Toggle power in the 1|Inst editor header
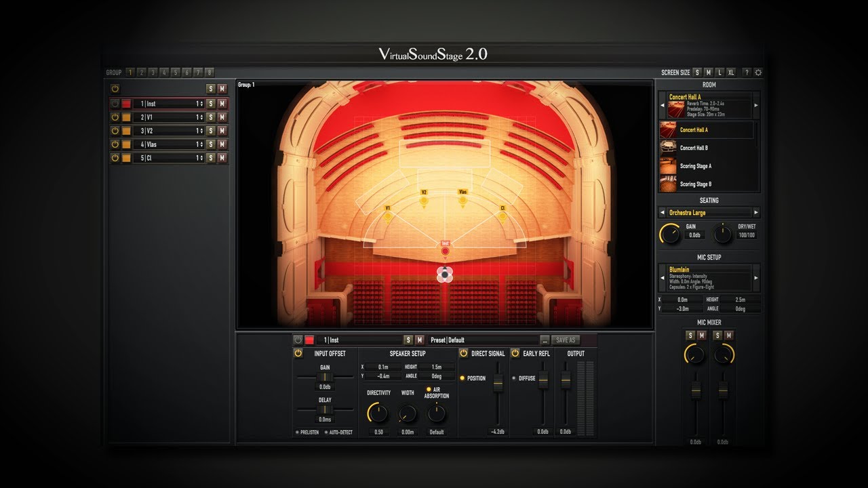 pos(298,340)
